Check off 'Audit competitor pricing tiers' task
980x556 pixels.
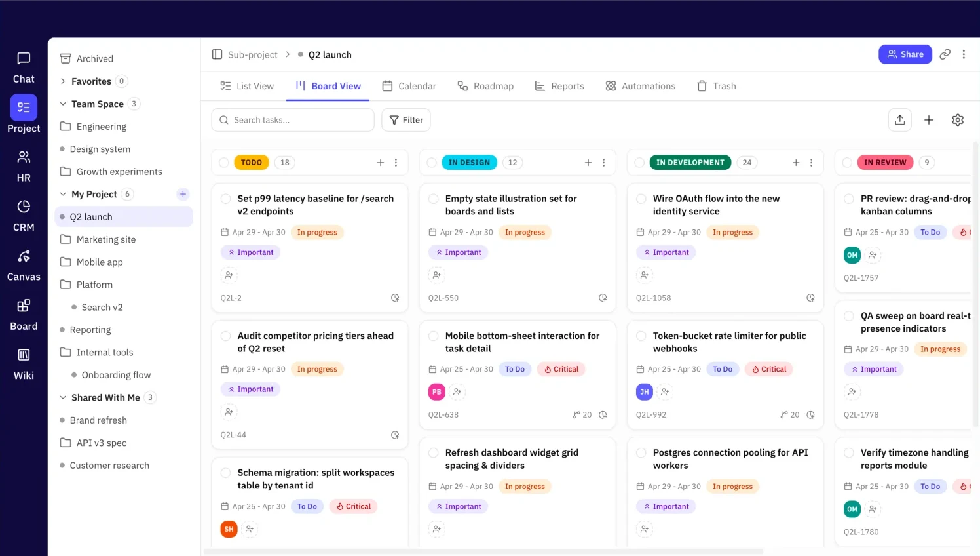(225, 336)
